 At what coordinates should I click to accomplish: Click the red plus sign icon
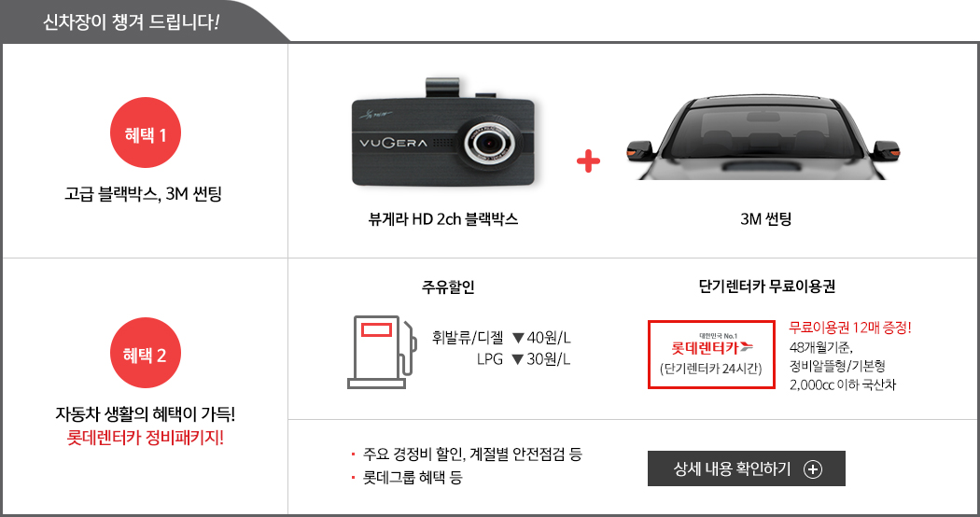click(x=588, y=161)
